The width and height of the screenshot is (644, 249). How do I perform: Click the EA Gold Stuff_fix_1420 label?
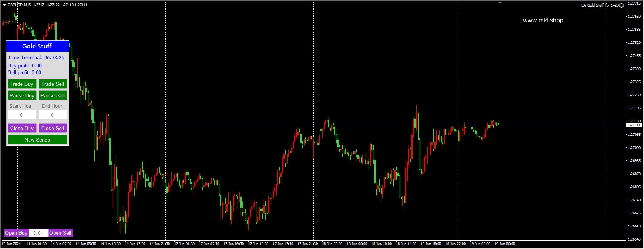(600, 5)
